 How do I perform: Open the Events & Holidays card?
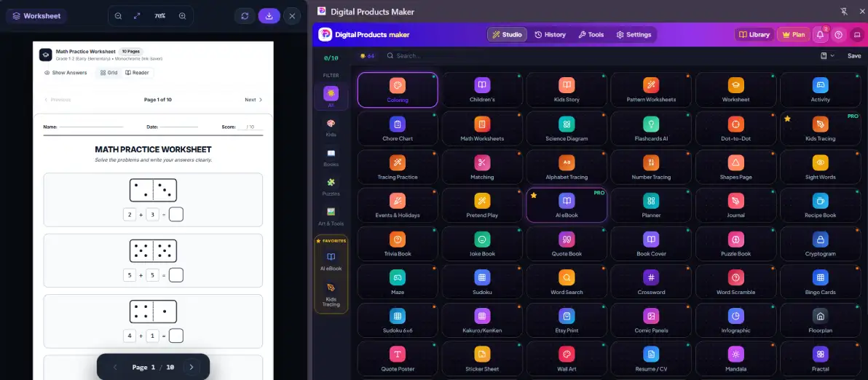398,205
